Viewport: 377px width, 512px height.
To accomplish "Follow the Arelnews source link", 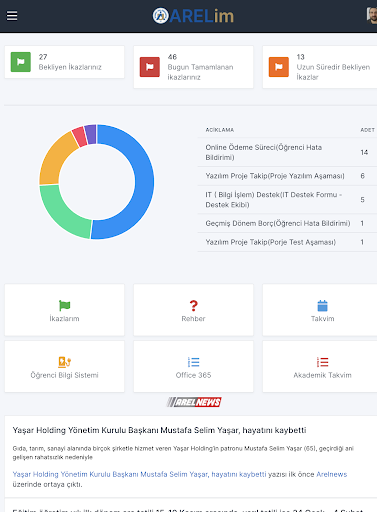I will click(332, 474).
